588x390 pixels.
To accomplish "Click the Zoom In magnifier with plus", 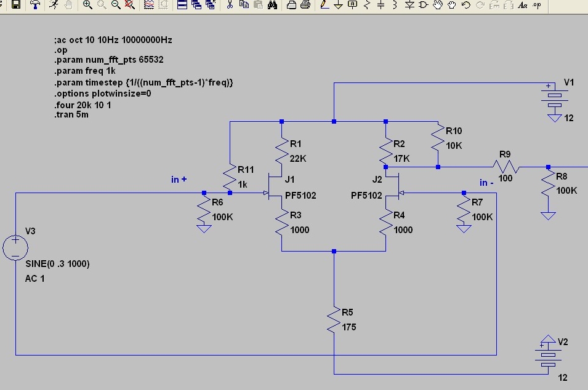I will tap(87, 4).
